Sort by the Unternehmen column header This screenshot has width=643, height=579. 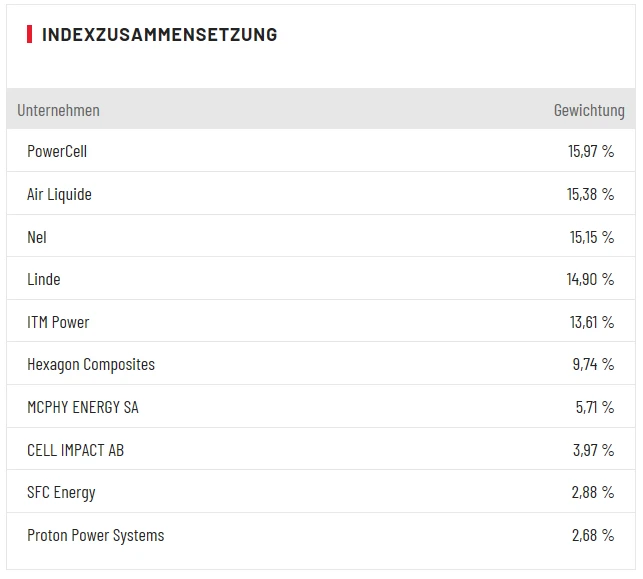pyautogui.click(x=58, y=110)
